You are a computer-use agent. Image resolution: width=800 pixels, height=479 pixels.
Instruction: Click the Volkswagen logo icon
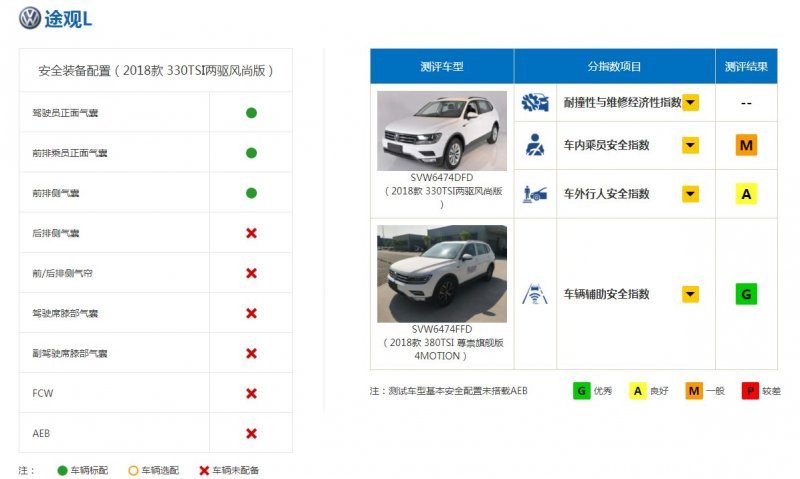30,18
